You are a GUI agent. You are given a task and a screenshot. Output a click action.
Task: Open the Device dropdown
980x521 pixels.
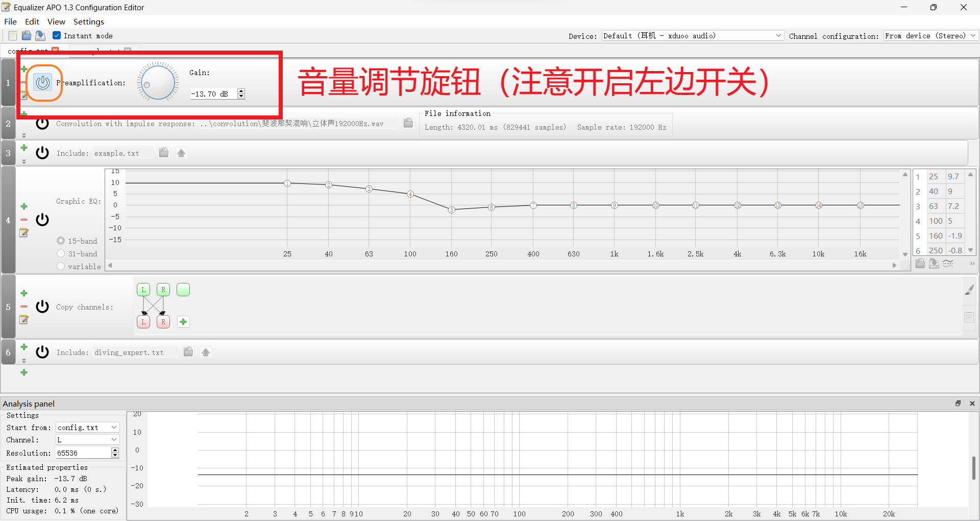click(x=778, y=35)
